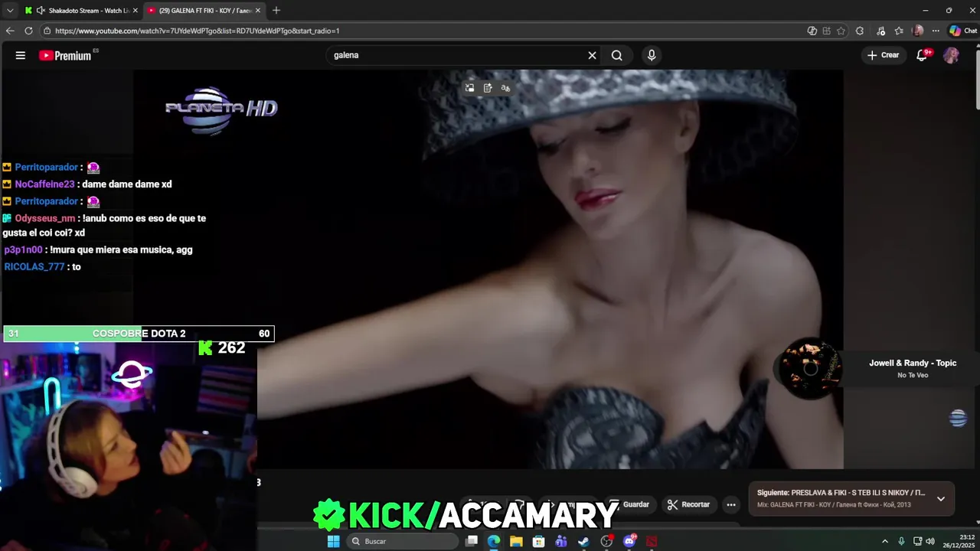Screen dimensions: 980x551
Task: Open more video actions ellipsis
Action: [731, 504]
